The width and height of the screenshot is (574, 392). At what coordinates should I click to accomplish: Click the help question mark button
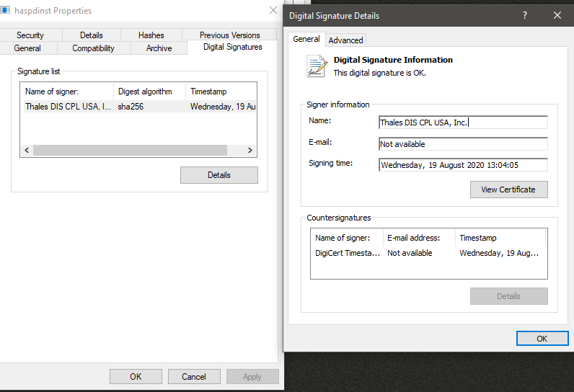(x=525, y=15)
